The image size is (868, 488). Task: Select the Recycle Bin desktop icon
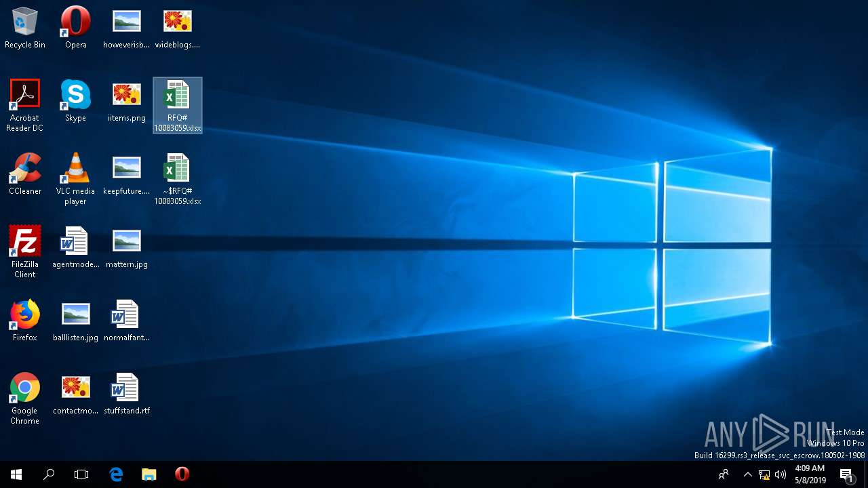(25, 28)
